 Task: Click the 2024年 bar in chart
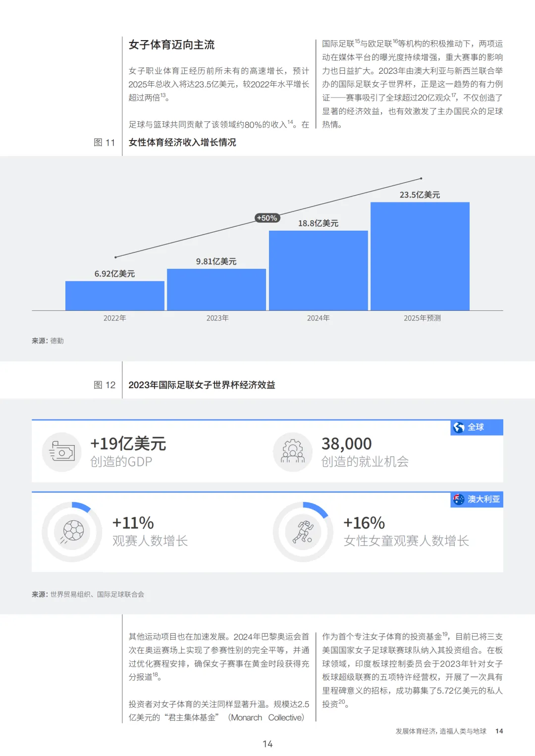tap(319, 270)
